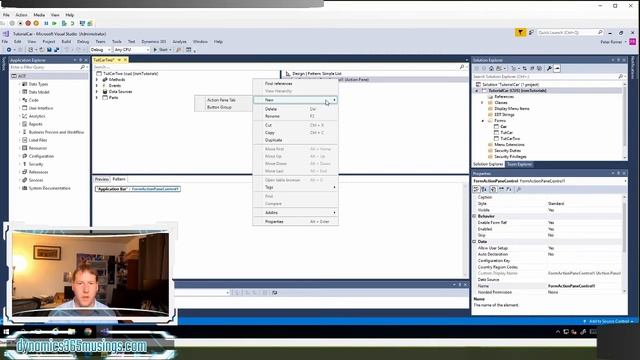Click the Visual Studio icon on the taskbar
This screenshot has width=640, height=360.
104,331
